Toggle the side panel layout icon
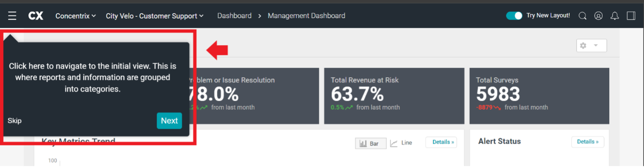The width and height of the screenshot is (644, 168). coord(631,16)
